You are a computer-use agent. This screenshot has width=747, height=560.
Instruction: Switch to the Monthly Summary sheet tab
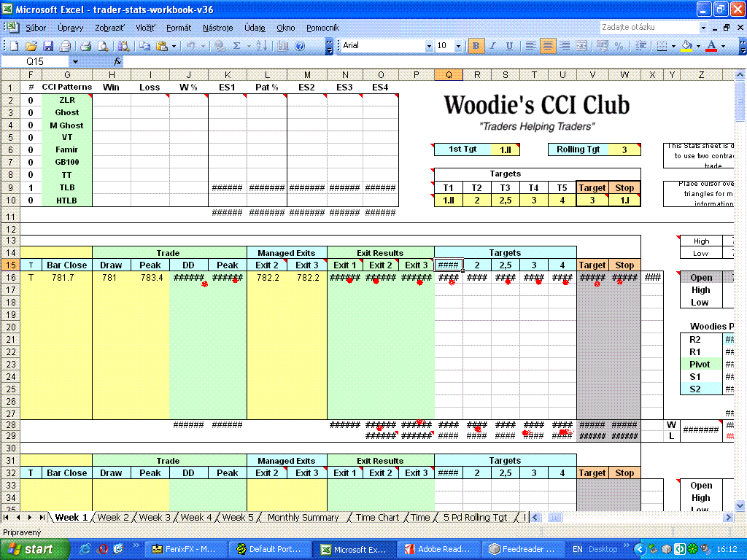303,517
